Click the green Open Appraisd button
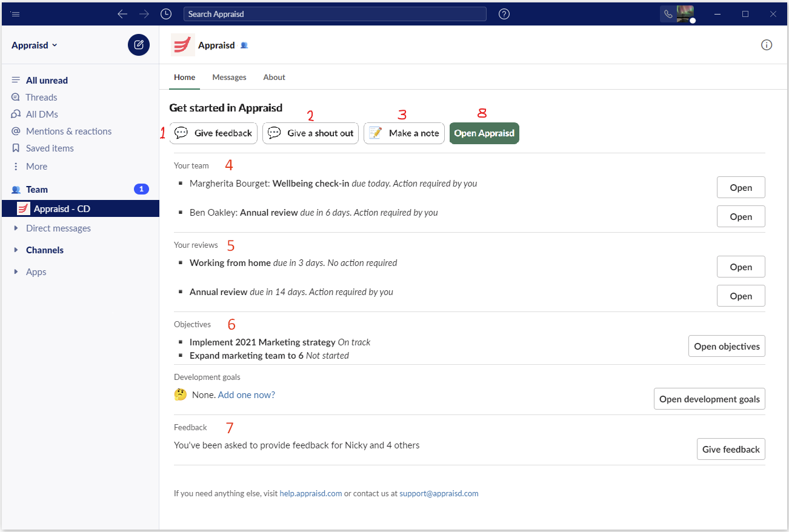 (x=484, y=133)
